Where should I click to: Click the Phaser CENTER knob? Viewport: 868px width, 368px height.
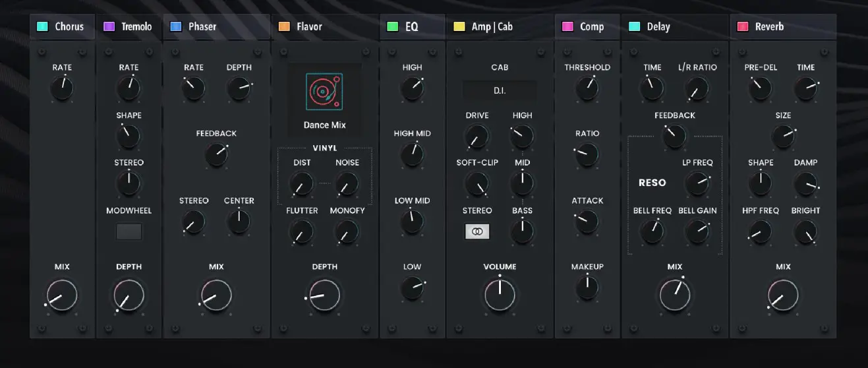(239, 222)
